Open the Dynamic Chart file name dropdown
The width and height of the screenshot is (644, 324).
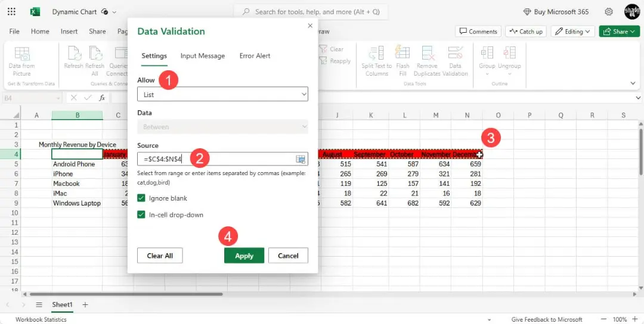coord(114,12)
